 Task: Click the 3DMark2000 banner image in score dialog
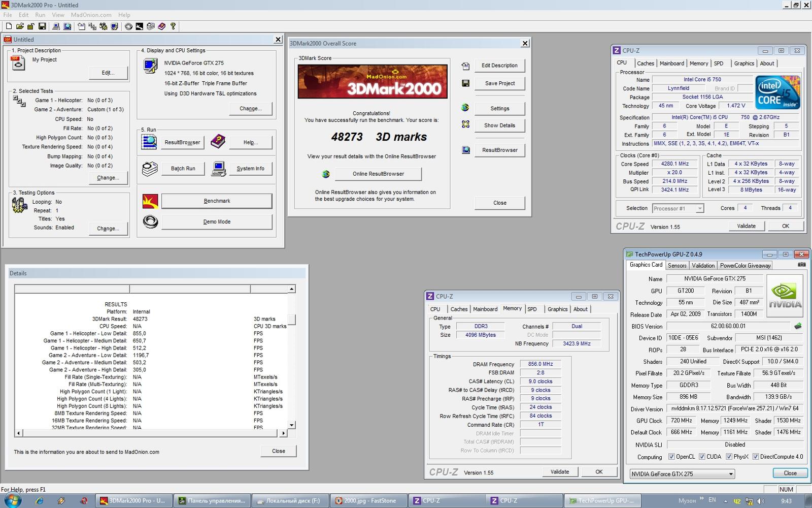[x=373, y=81]
